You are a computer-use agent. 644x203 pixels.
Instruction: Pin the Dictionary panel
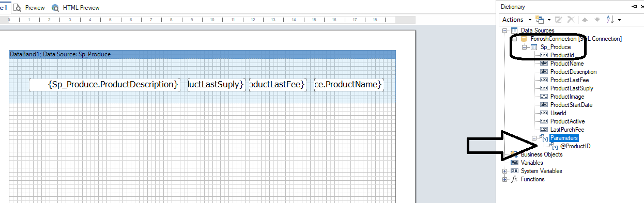(x=634, y=7)
